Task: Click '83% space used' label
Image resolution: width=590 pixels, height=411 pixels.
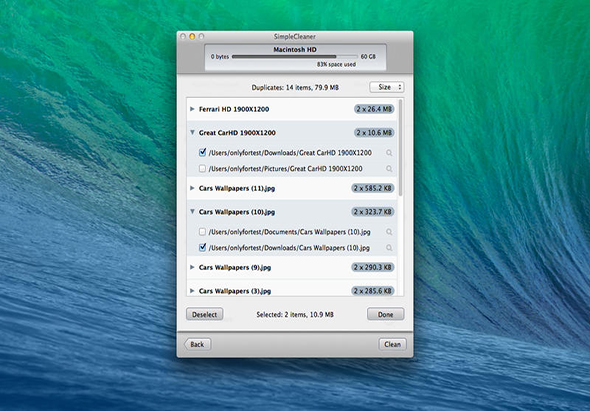Action: (336, 64)
